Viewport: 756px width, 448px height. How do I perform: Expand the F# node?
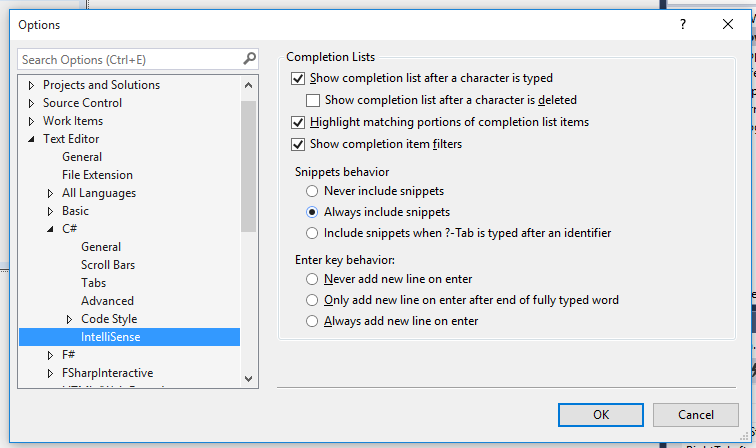click(50, 355)
